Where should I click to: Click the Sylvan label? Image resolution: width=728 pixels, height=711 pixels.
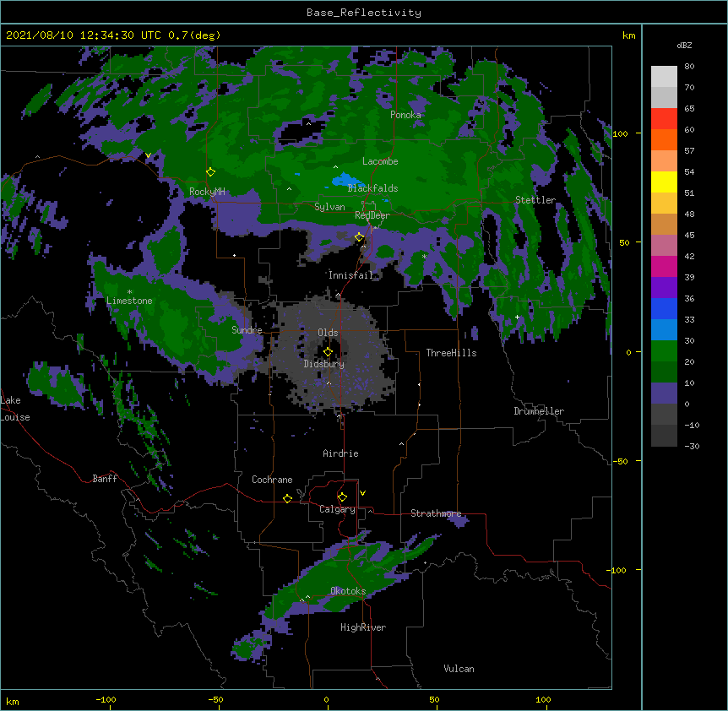329,207
